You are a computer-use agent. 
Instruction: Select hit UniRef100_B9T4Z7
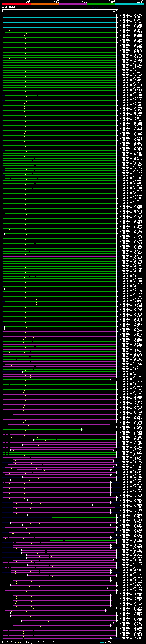[x=131, y=45]
